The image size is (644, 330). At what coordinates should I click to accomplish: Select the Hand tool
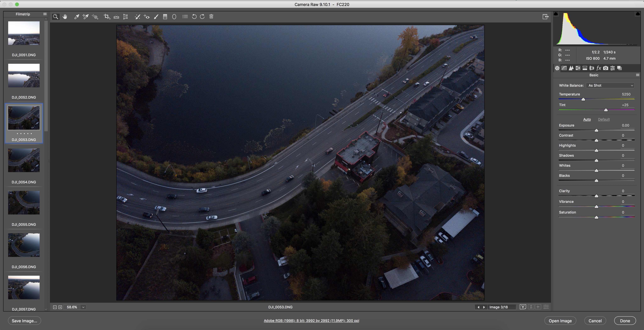[65, 16]
